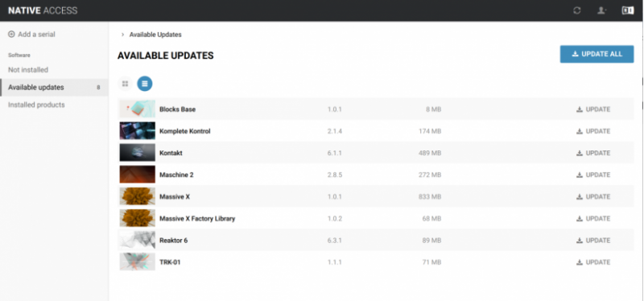The width and height of the screenshot is (644, 301).
Task: Switch to grid view
Action: pyautogui.click(x=126, y=84)
